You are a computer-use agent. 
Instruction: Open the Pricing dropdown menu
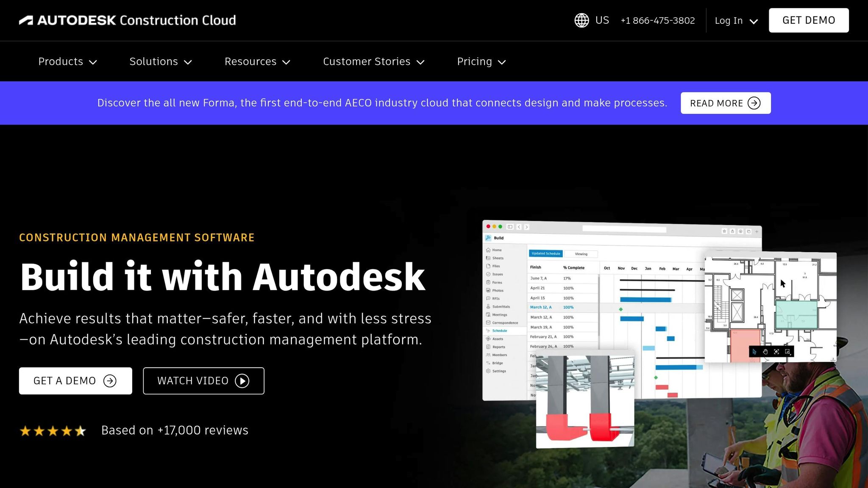click(x=481, y=62)
